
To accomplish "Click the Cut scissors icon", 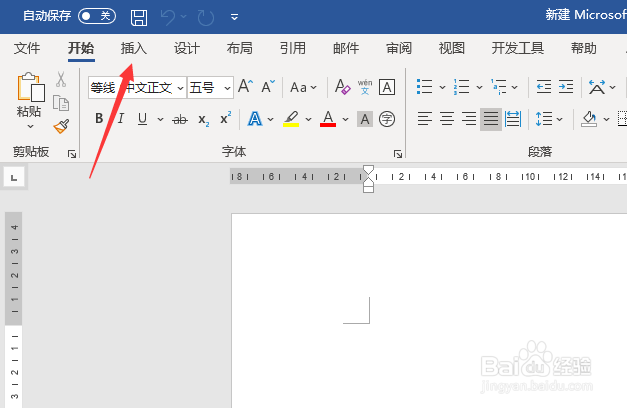I will click(x=61, y=79).
